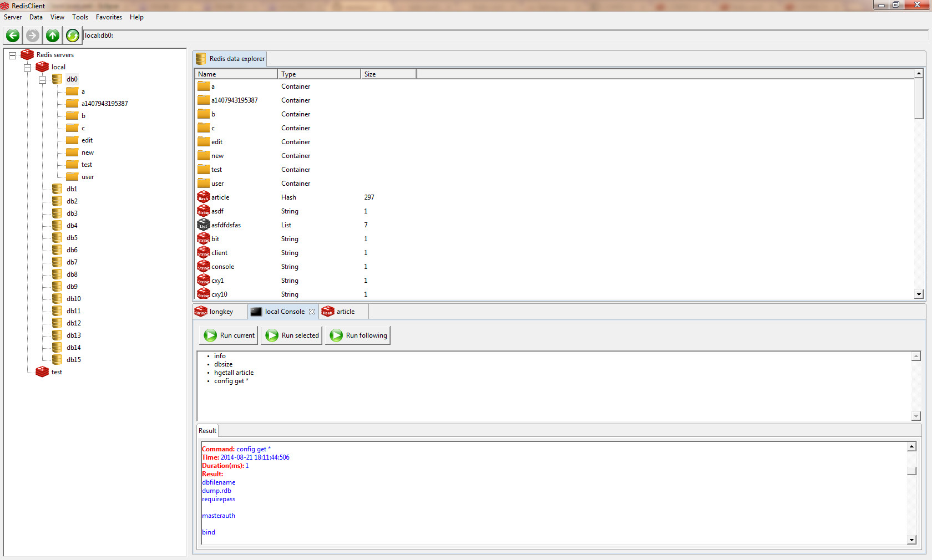Click the asfdfdsfas List icon in explorer
932x560 pixels.
(204, 225)
